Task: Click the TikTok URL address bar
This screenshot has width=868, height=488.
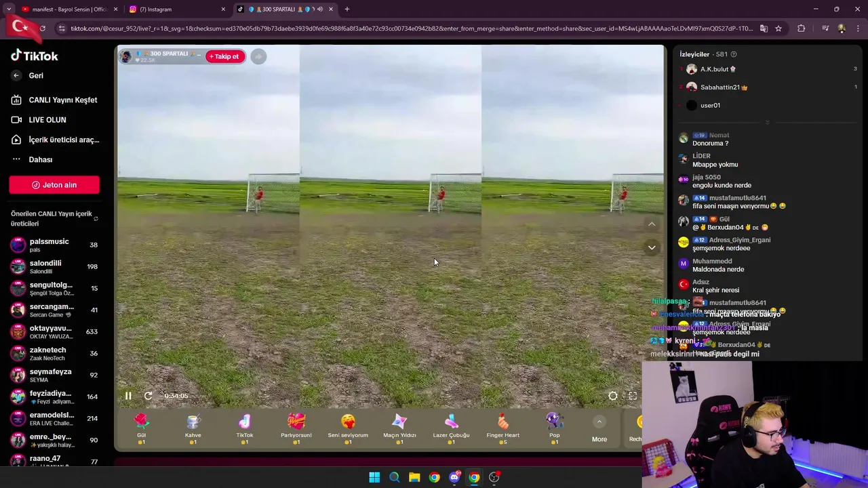Action: click(x=412, y=28)
